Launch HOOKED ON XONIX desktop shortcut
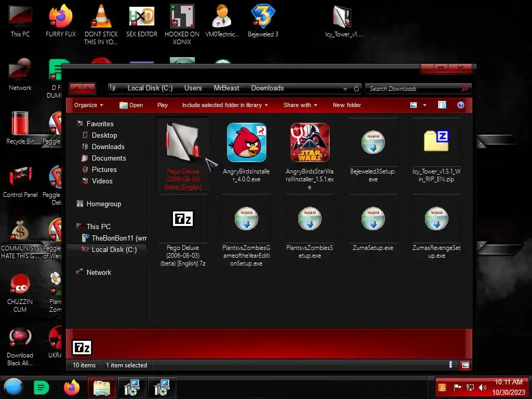This screenshot has width=532, height=399. coord(182,24)
